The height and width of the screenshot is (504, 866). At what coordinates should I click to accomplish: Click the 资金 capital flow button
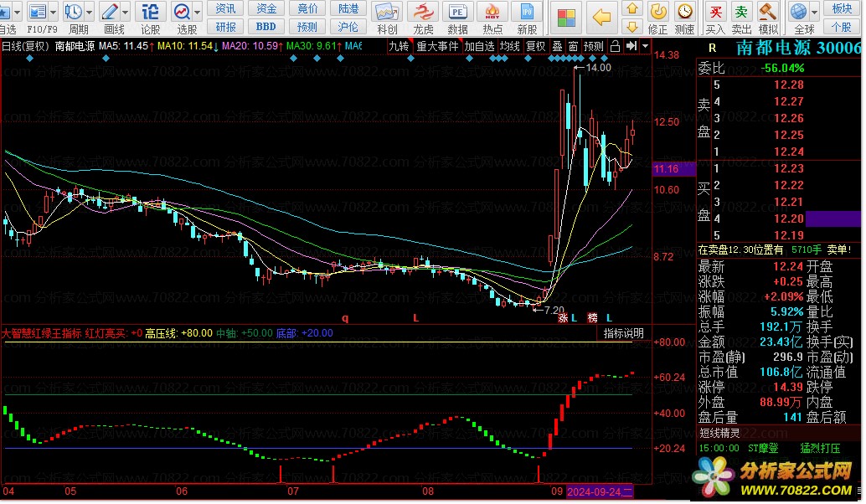[x=266, y=8]
